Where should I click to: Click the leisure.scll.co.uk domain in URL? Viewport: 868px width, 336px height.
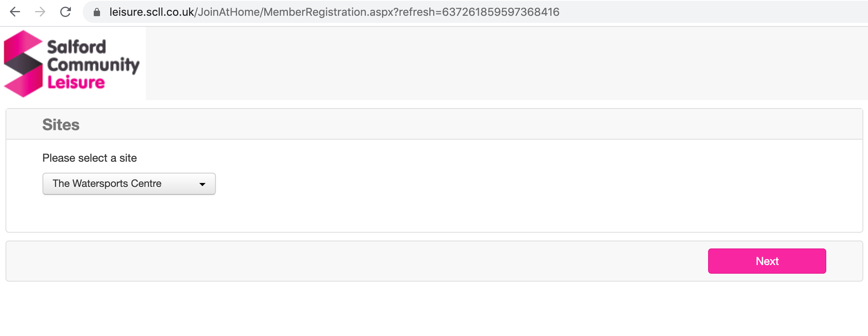pos(152,12)
